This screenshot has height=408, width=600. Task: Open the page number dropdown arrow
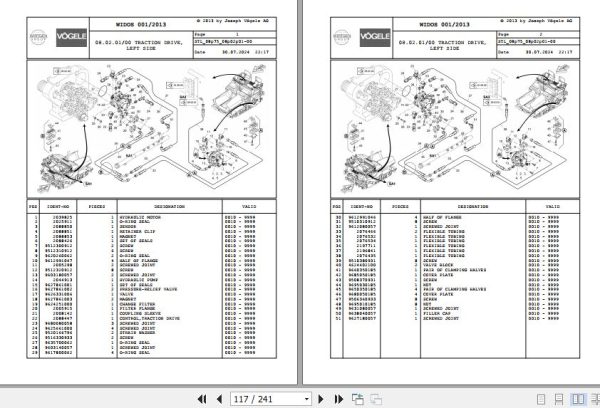tap(307, 399)
